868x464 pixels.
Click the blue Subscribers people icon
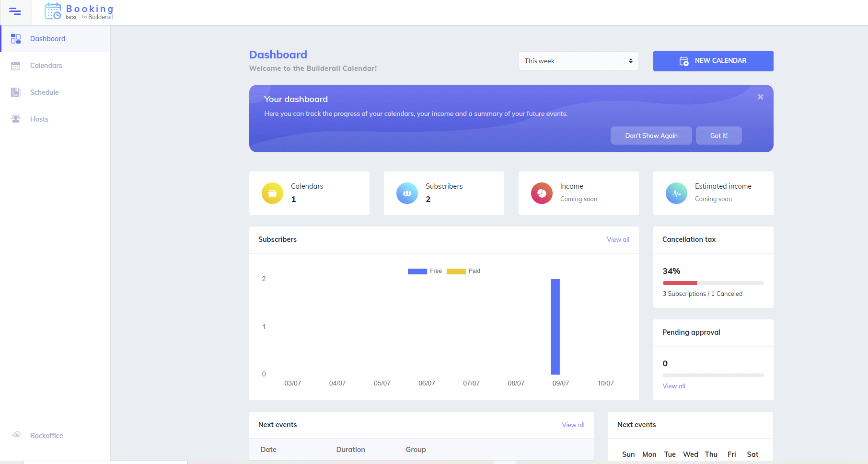407,193
